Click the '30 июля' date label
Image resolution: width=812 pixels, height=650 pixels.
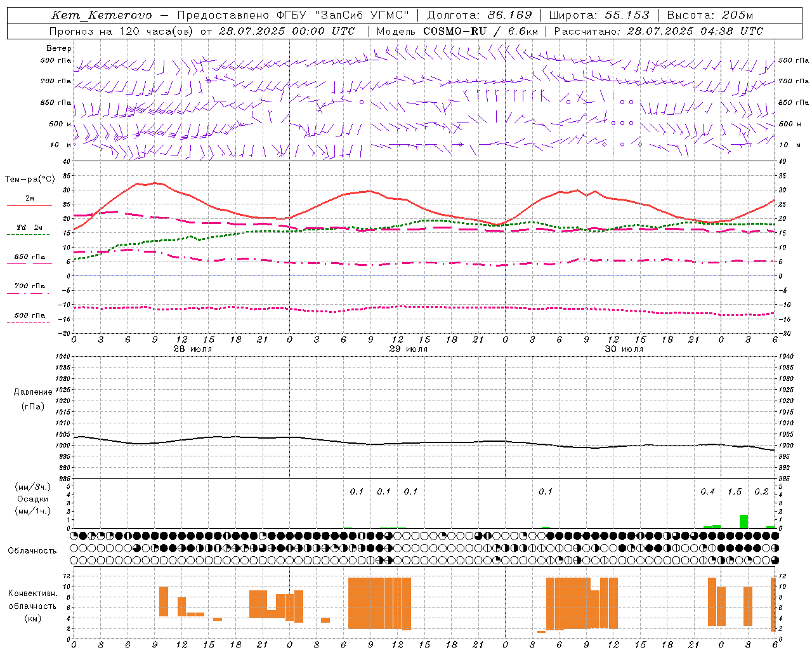(624, 349)
